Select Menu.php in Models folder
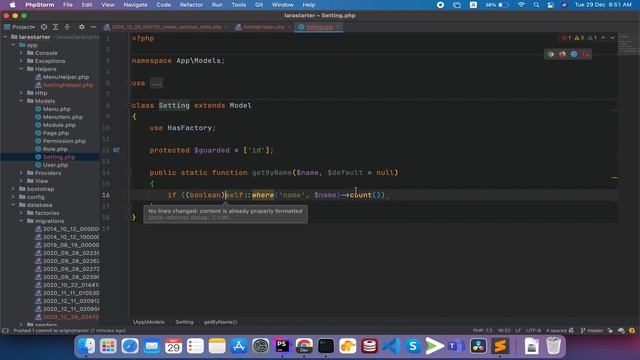The height and width of the screenshot is (360, 640). pos(56,109)
